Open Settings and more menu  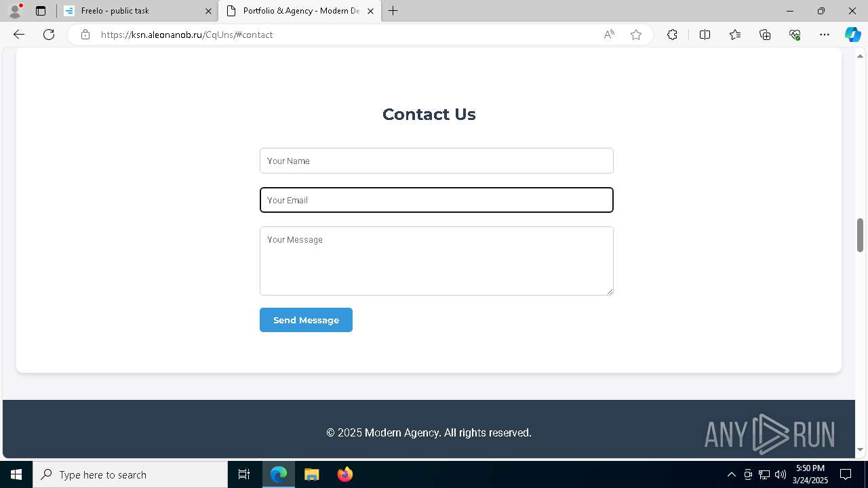(x=825, y=35)
